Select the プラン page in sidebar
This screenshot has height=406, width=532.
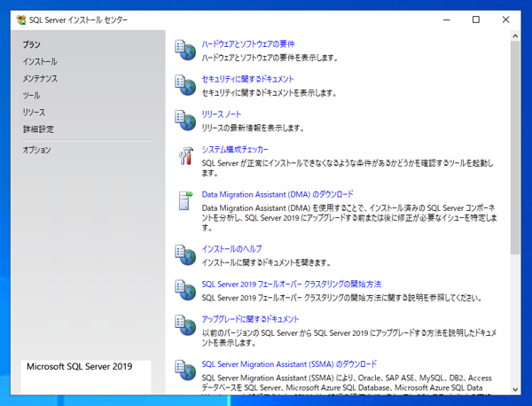pos(32,44)
